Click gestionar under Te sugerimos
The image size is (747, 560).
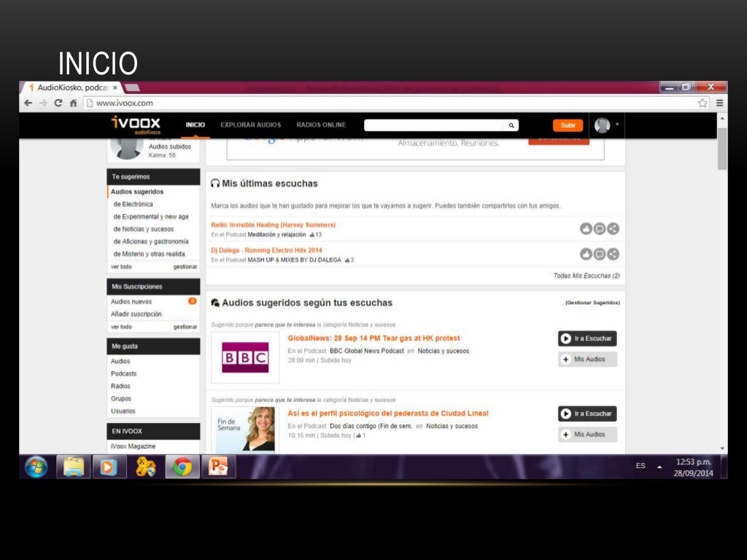pos(185,267)
